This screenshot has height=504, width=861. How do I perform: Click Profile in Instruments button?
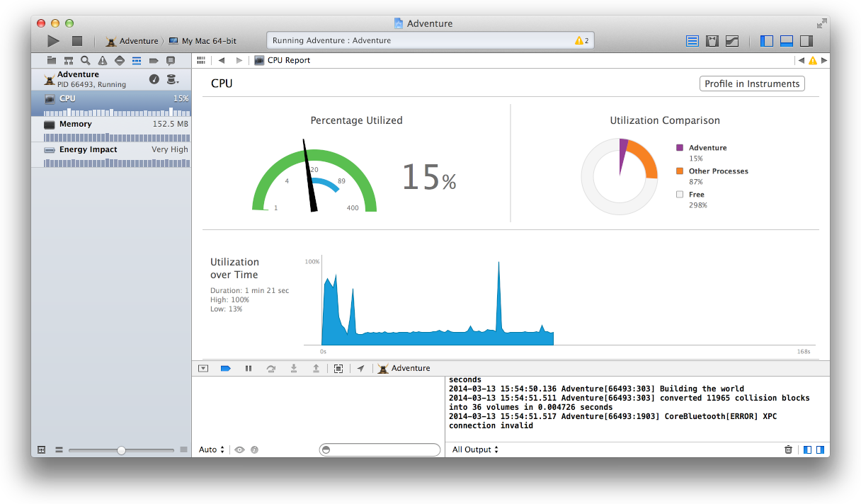(752, 84)
